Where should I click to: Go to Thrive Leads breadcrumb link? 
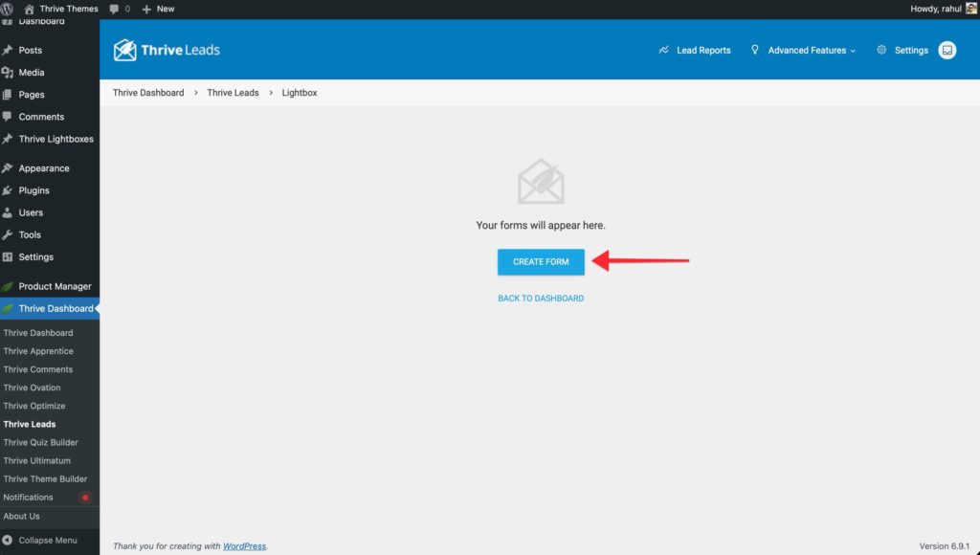[233, 93]
